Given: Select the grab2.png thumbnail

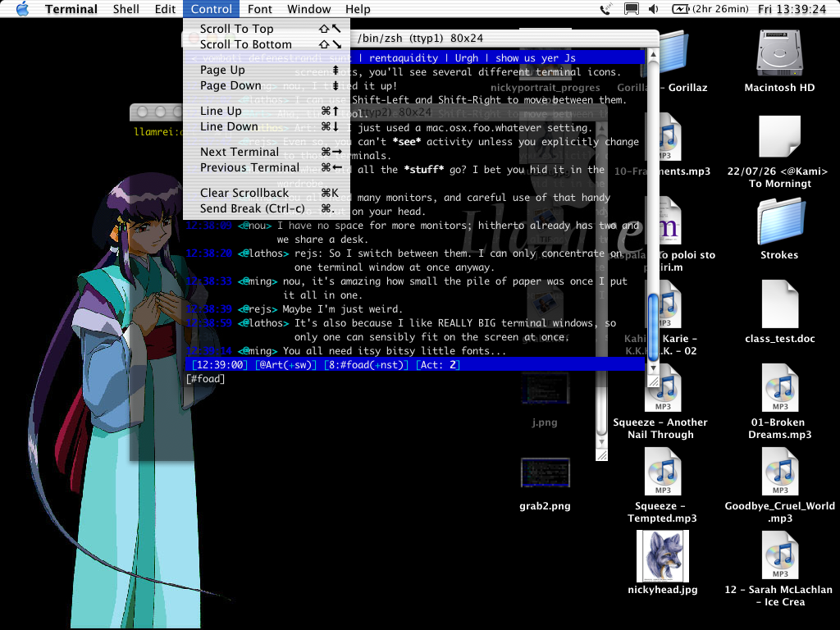Looking at the screenshot, I should pos(546,472).
